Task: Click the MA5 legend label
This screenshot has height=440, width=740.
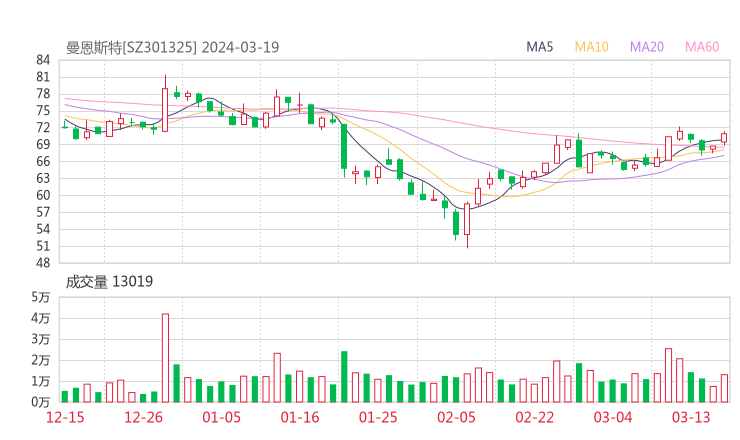Action: tap(539, 47)
